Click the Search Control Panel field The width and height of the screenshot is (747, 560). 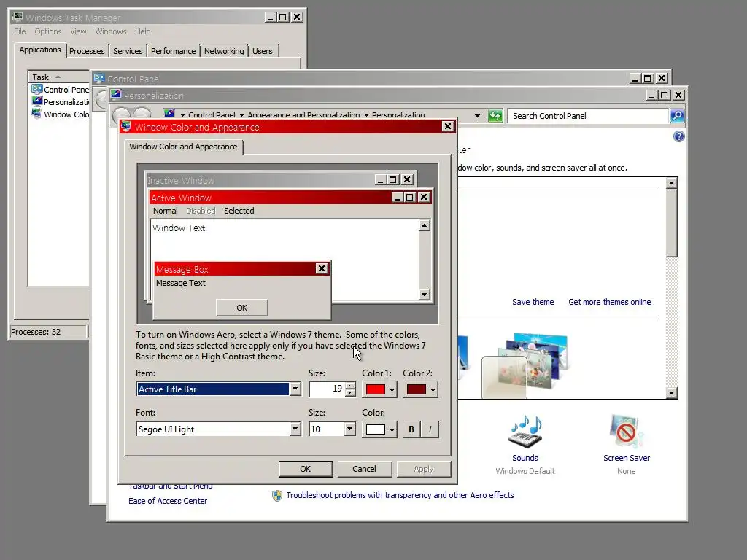click(589, 116)
